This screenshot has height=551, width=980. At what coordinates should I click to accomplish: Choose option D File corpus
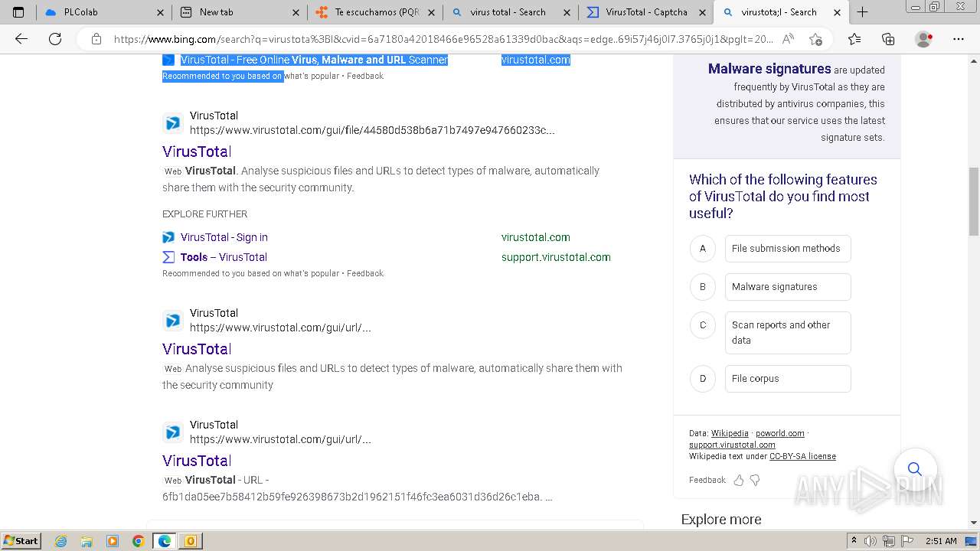(x=788, y=378)
